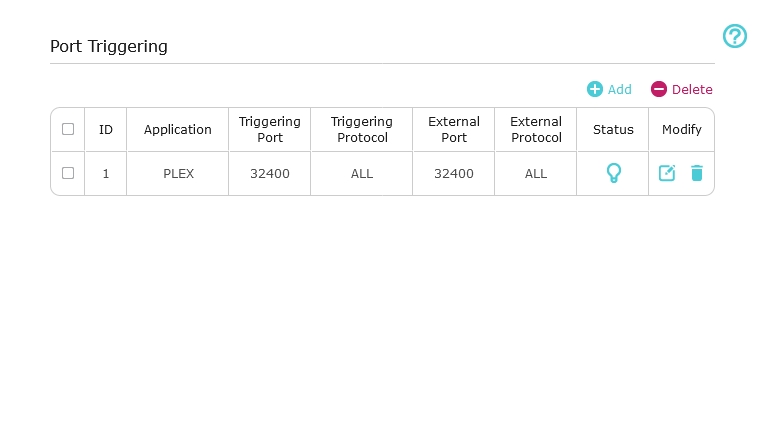Click the Application column header
This screenshot has width=765, height=435.
click(178, 129)
